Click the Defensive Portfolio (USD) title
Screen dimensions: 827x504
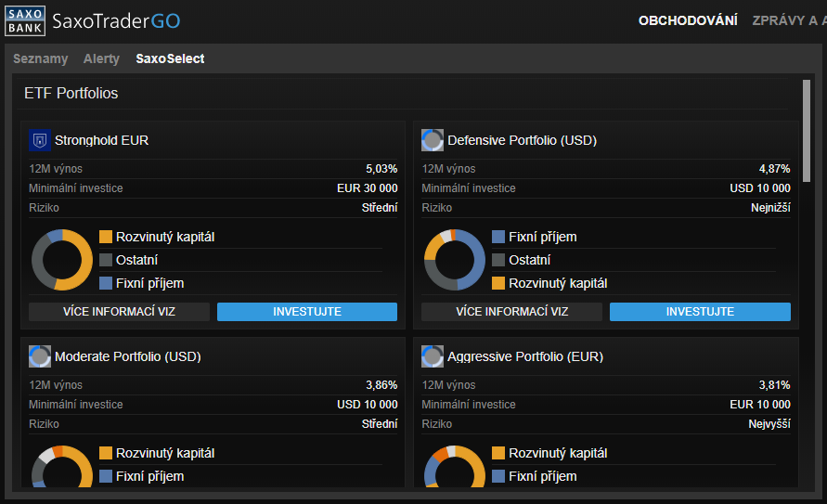click(523, 140)
